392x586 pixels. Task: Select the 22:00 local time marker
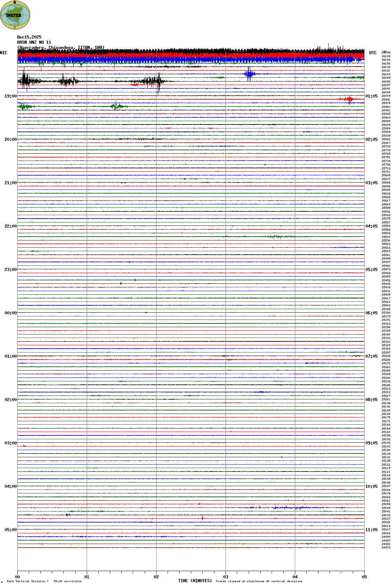(10, 226)
